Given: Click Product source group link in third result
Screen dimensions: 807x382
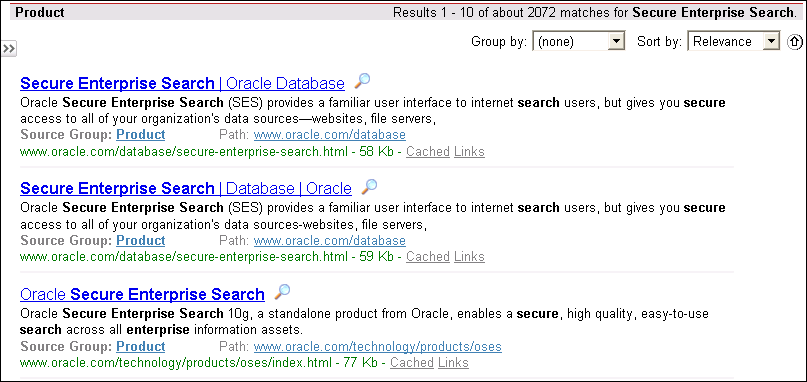Looking at the screenshot, I should tap(141, 346).
